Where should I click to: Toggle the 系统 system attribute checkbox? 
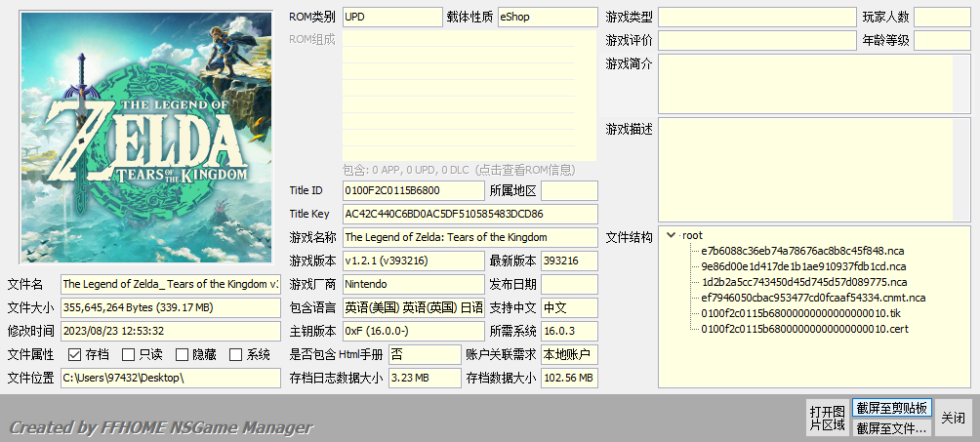tap(235, 354)
